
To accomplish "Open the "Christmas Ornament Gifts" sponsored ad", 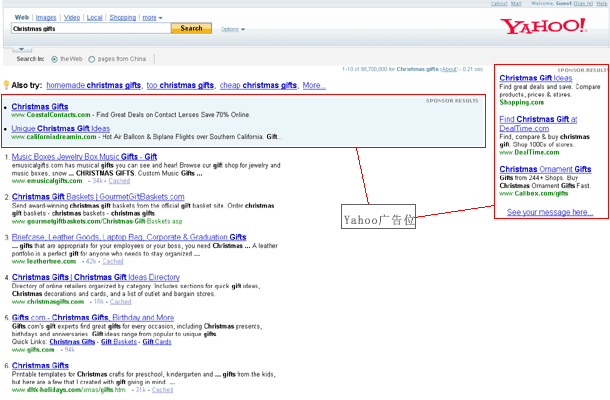I will point(545,169).
